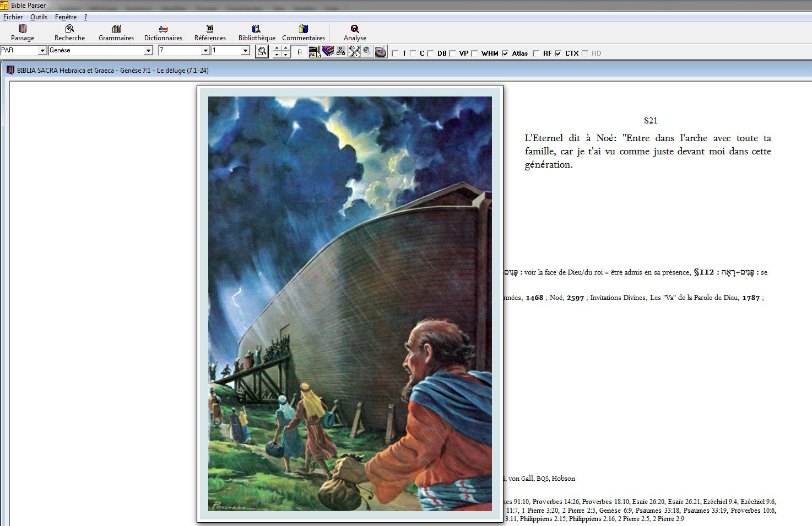
Task: Open the Commentaires tool
Action: click(304, 33)
